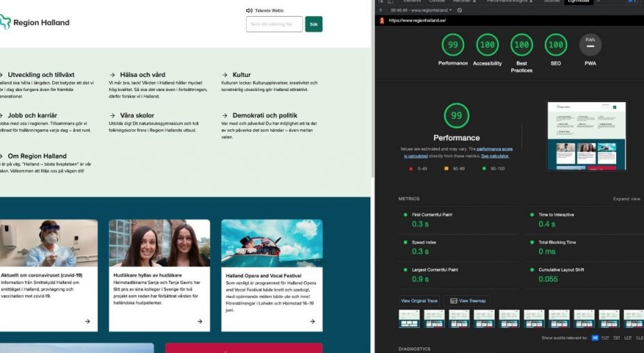Image resolution: width=644 pixels, height=353 pixels.
Task: Filter audits by LCP
Action: (x=627, y=338)
